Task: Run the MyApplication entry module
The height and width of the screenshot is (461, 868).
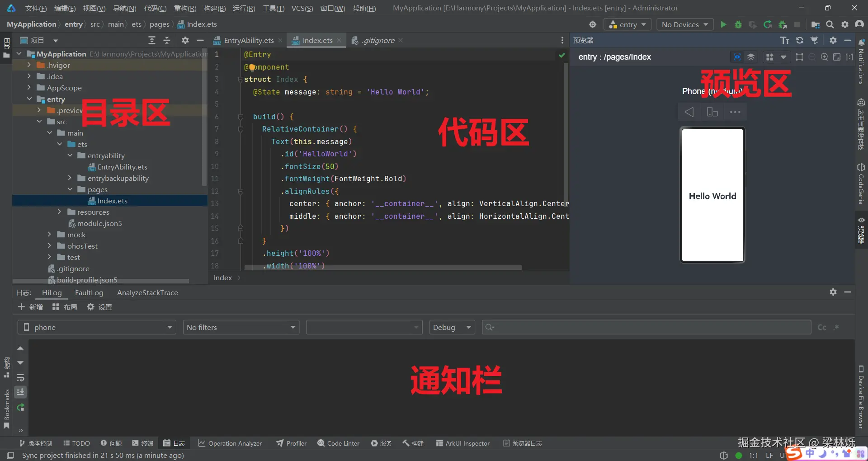Action: (x=723, y=24)
